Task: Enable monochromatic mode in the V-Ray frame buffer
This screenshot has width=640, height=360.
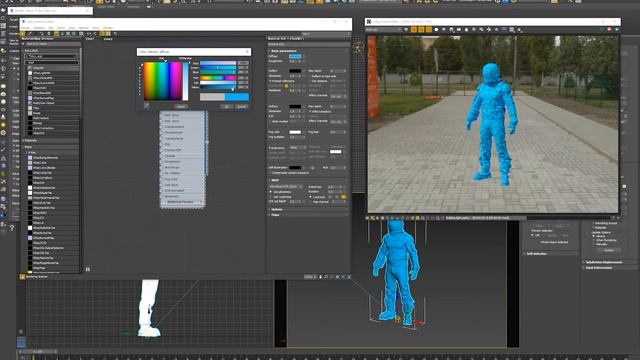Action: 444,29
